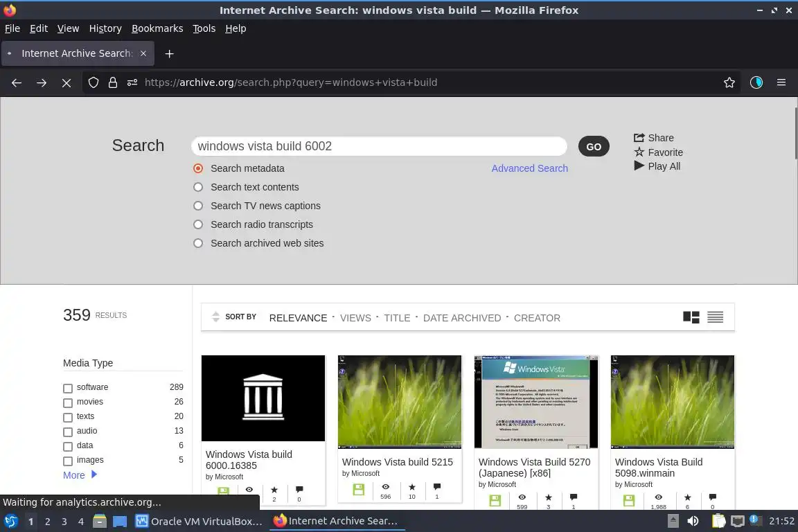The image size is (798, 532).
Task: Check the images media type filter
Action: (x=68, y=461)
